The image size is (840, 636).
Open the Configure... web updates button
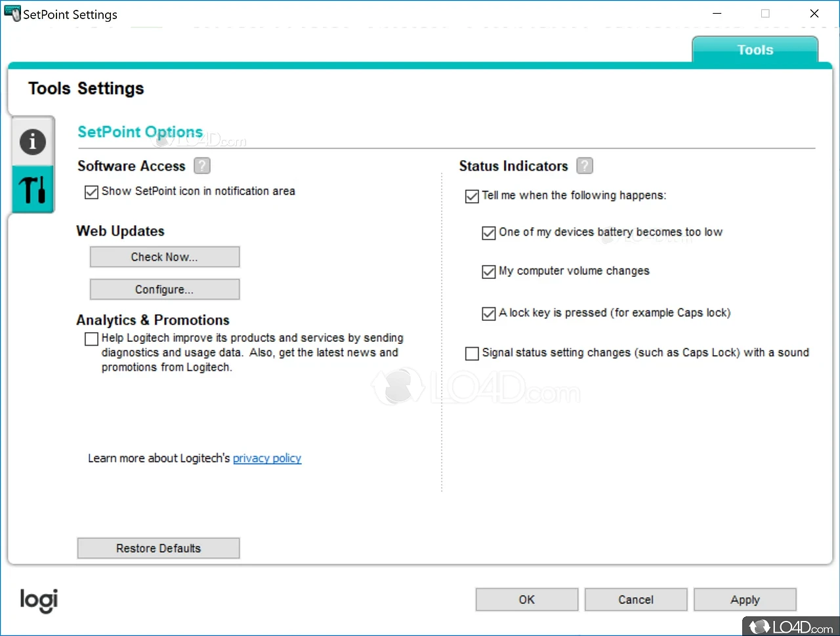click(165, 289)
